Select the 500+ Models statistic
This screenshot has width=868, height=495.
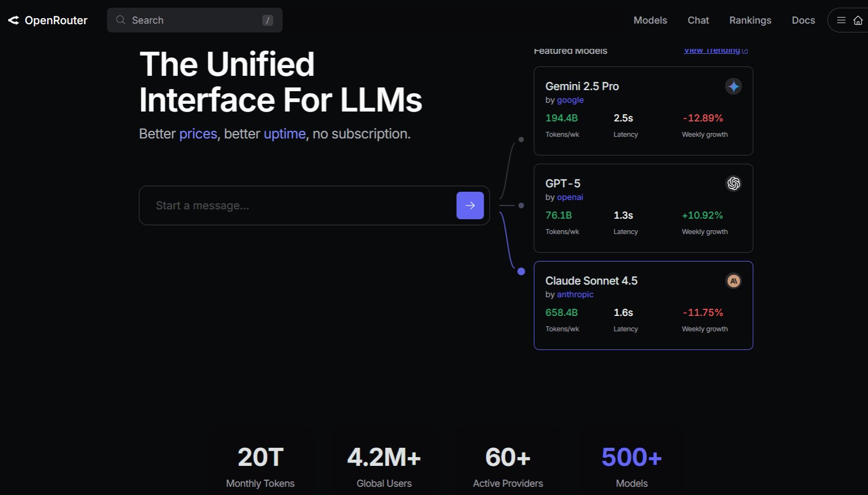coord(631,465)
